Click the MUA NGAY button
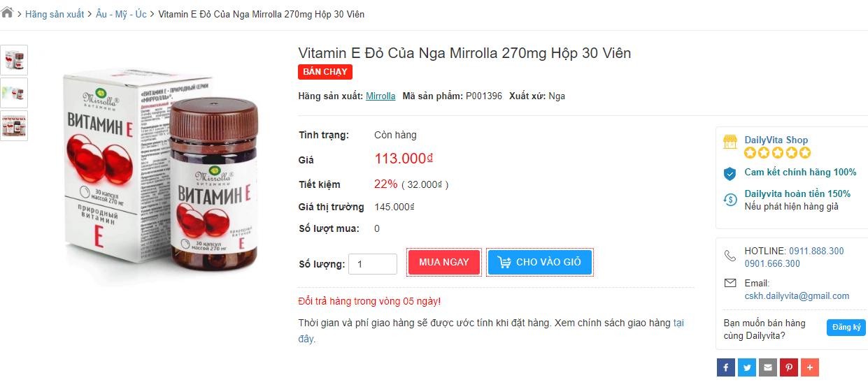This screenshot has height=387, width=868. click(x=444, y=262)
